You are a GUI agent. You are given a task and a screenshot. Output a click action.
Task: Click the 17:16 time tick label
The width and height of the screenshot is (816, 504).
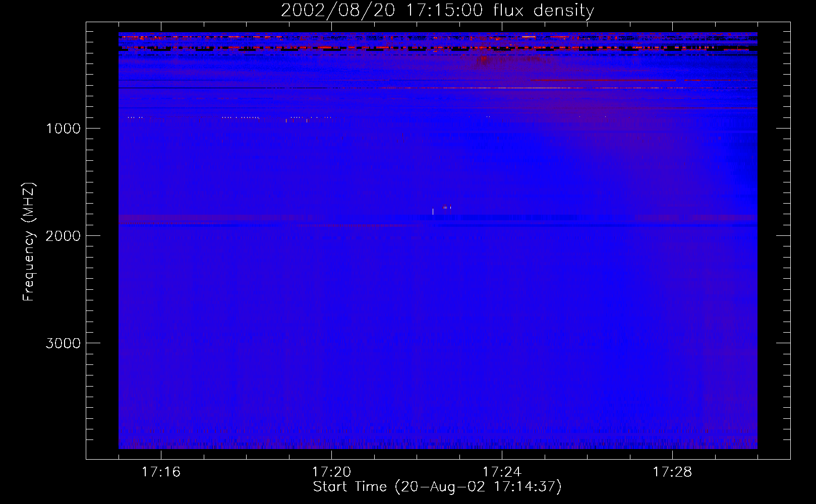click(x=161, y=472)
